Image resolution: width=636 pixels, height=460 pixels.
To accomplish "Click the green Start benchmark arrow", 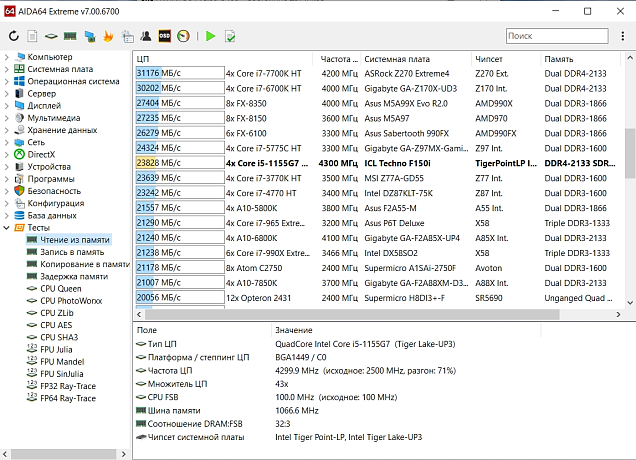I will [x=210, y=36].
